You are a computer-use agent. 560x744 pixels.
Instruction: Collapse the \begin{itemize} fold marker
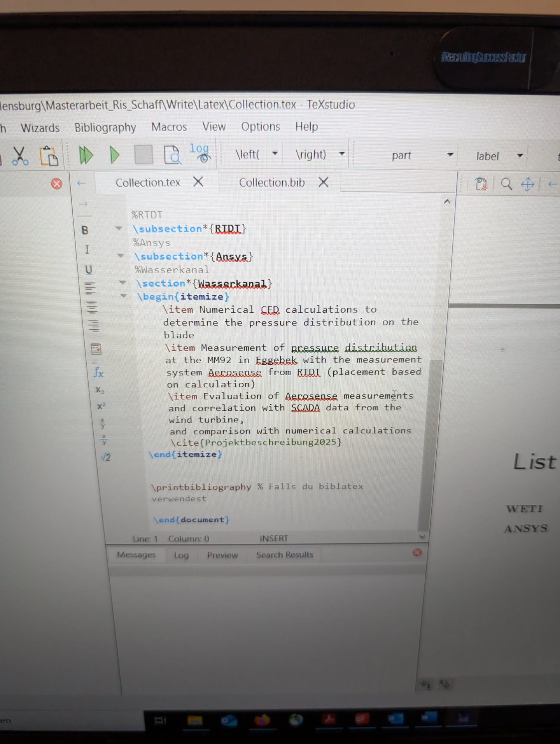point(124,296)
